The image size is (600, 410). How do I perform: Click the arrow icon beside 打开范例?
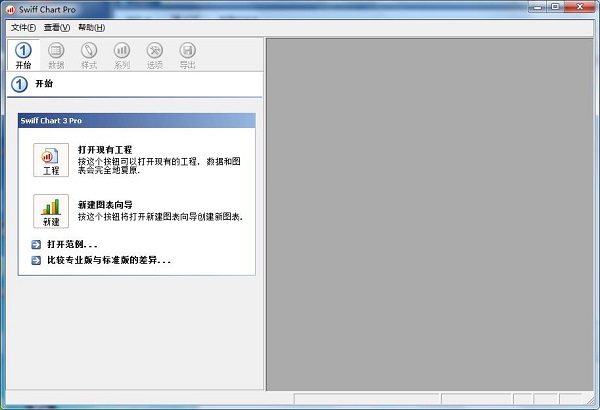pyautogui.click(x=36, y=244)
